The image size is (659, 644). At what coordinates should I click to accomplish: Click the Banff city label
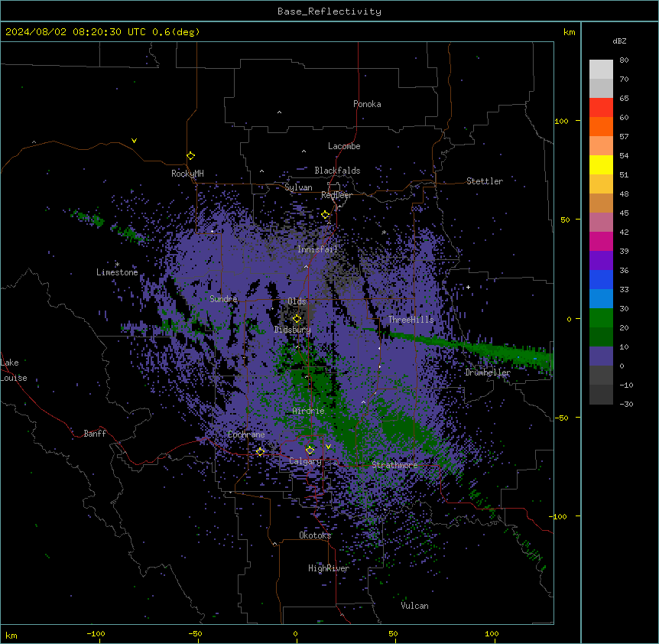(x=95, y=434)
